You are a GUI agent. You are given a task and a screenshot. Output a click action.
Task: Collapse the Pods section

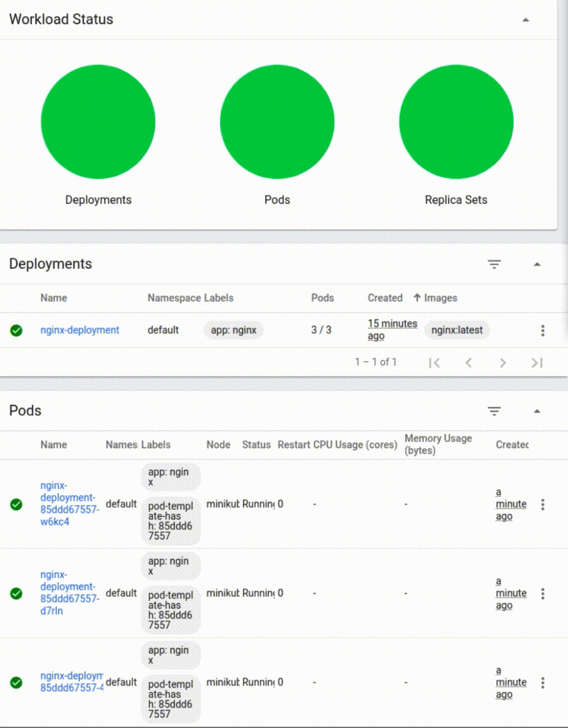point(537,411)
